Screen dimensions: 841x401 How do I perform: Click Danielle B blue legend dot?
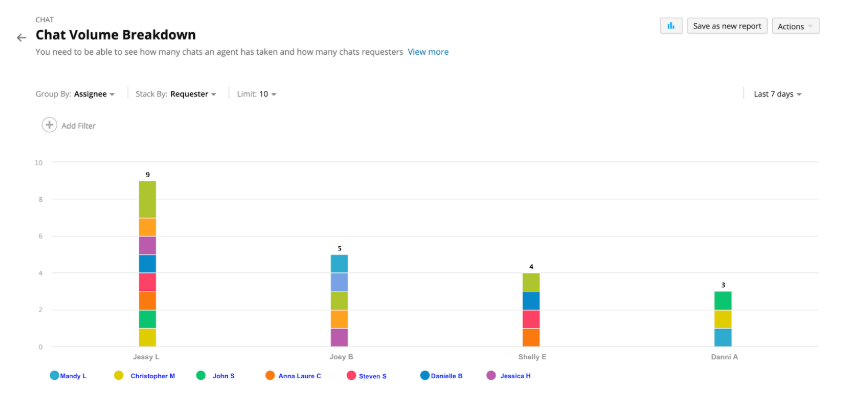pos(425,375)
